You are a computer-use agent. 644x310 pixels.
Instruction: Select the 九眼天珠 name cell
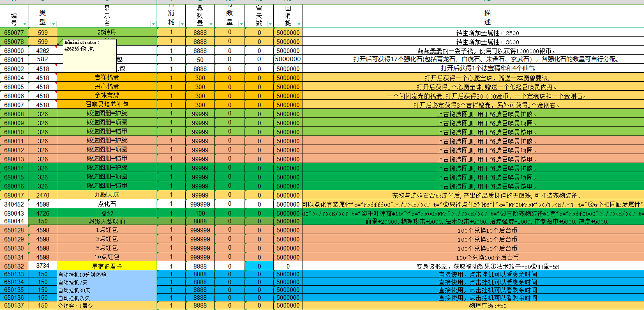pos(107,195)
